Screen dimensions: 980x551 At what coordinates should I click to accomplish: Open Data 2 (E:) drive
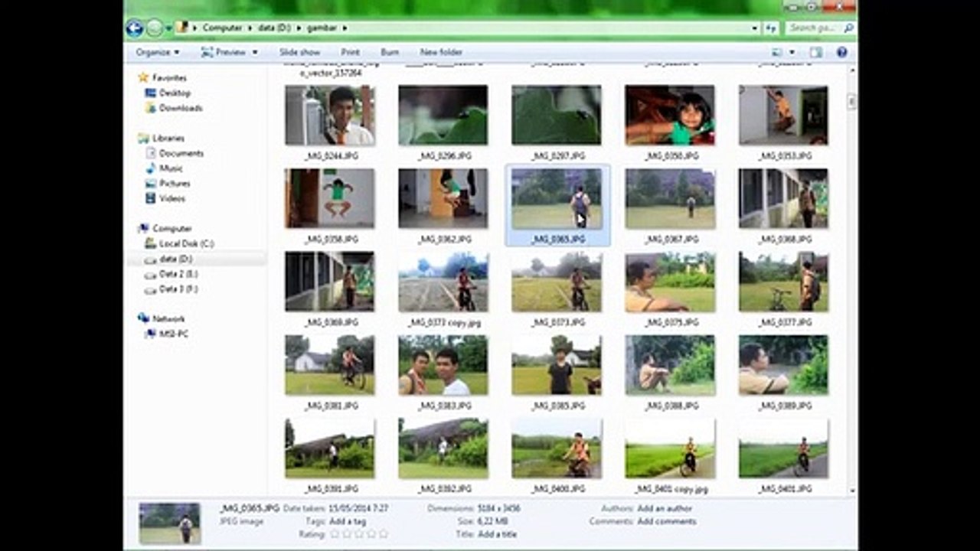click(x=171, y=274)
